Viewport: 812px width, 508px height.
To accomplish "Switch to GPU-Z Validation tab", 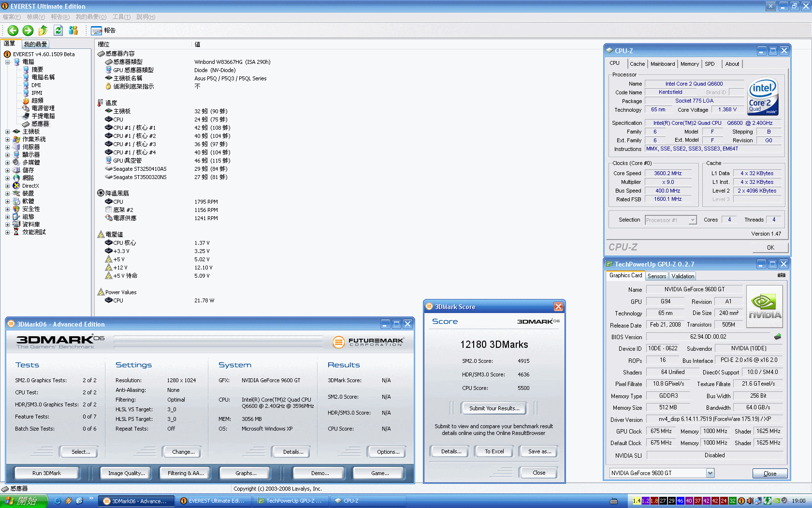I will pos(682,276).
